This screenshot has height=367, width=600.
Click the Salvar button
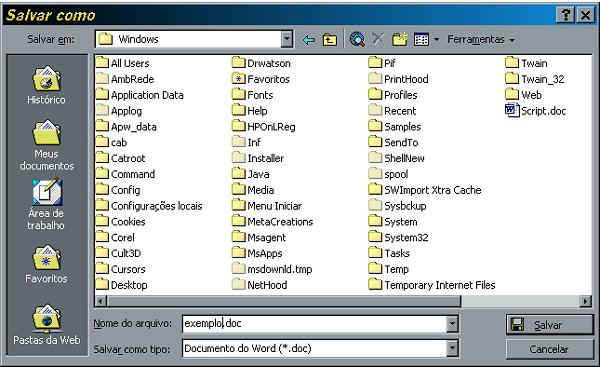[549, 325]
